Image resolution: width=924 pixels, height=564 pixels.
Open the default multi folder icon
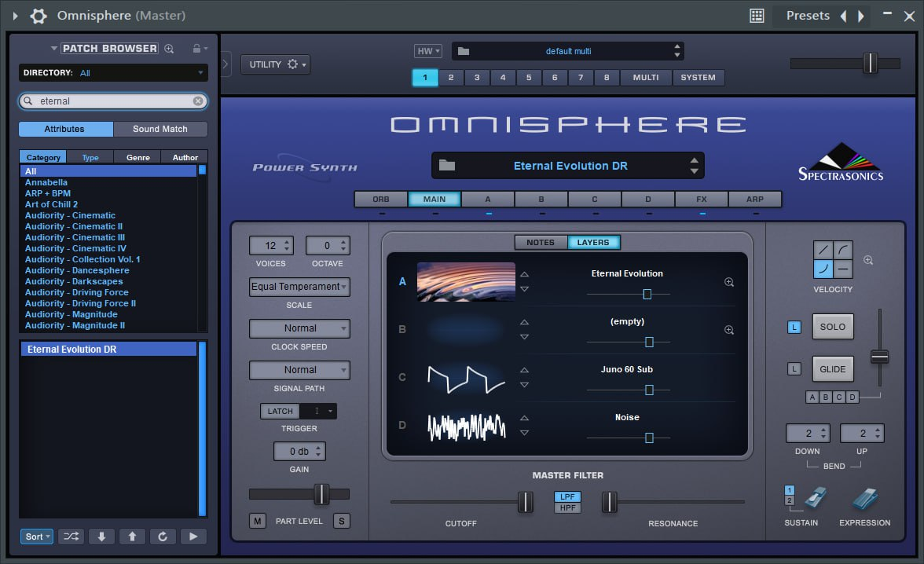464,51
